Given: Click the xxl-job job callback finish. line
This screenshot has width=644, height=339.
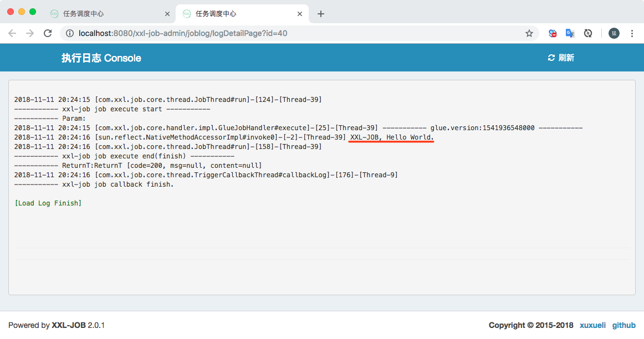Looking at the screenshot, I should (94, 184).
